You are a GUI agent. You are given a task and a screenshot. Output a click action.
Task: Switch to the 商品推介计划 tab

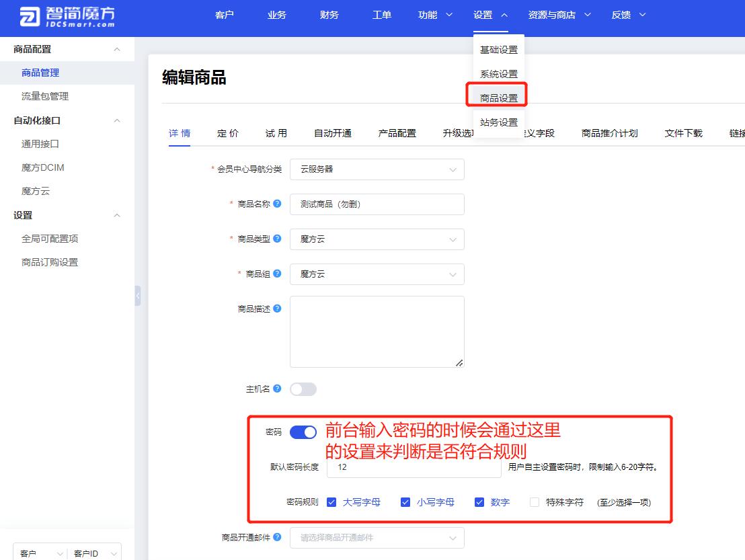pyautogui.click(x=610, y=134)
